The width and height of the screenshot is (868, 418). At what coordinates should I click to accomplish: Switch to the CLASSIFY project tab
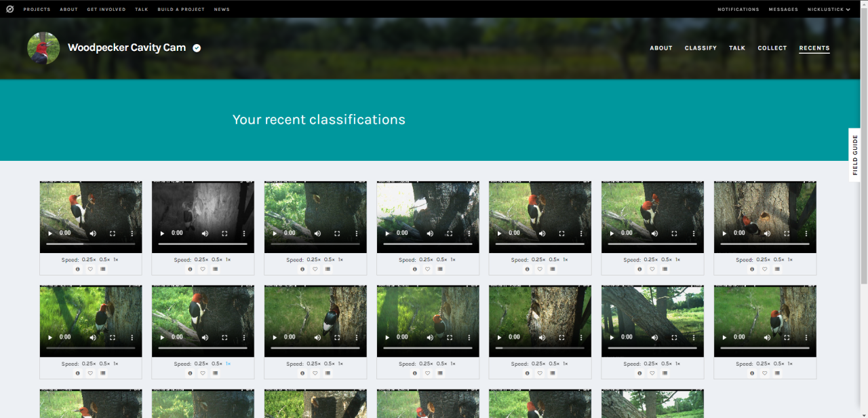pos(701,48)
